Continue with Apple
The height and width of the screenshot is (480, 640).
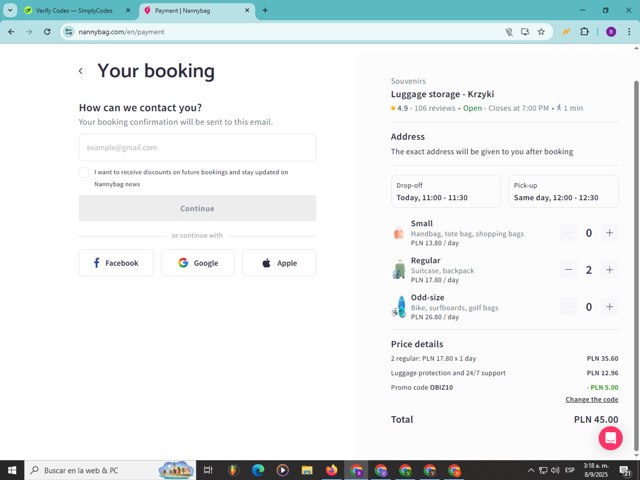pyautogui.click(x=279, y=263)
